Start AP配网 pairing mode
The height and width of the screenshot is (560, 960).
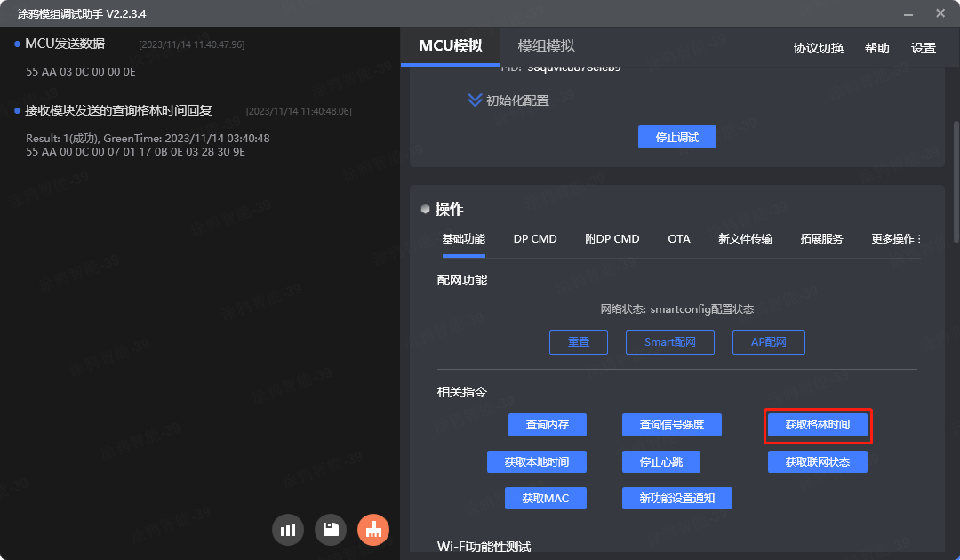(x=768, y=341)
